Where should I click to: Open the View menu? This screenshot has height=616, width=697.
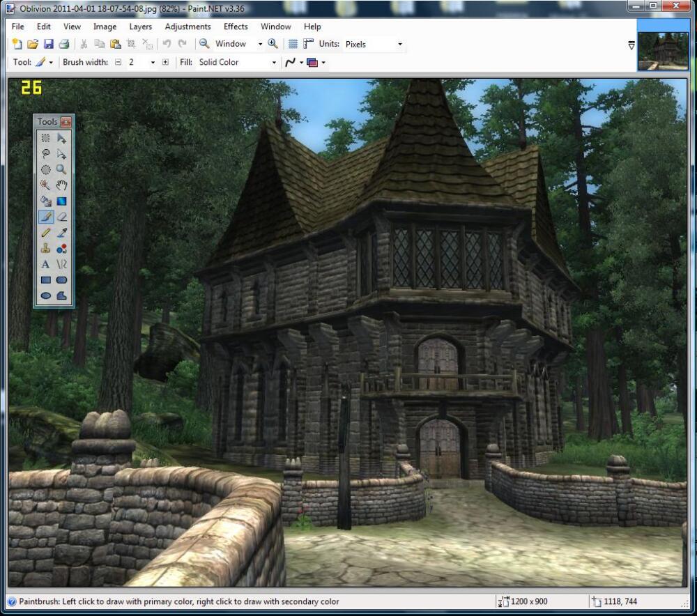pos(72,26)
